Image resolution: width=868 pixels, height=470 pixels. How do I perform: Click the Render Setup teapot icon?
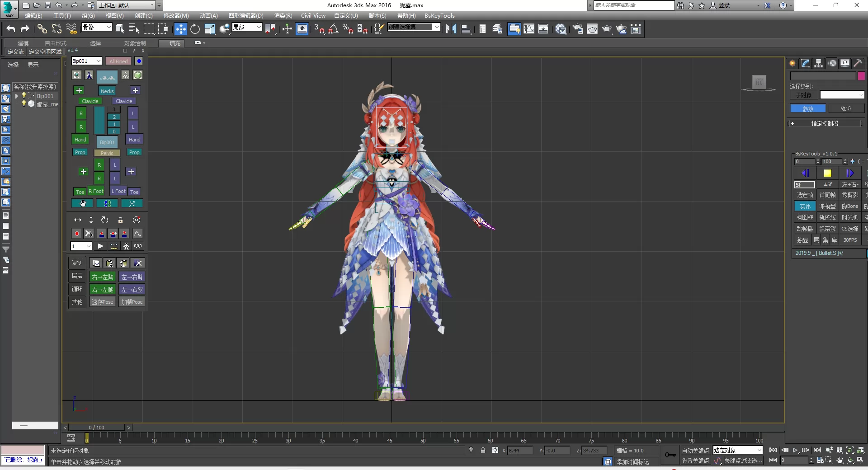tap(578, 29)
